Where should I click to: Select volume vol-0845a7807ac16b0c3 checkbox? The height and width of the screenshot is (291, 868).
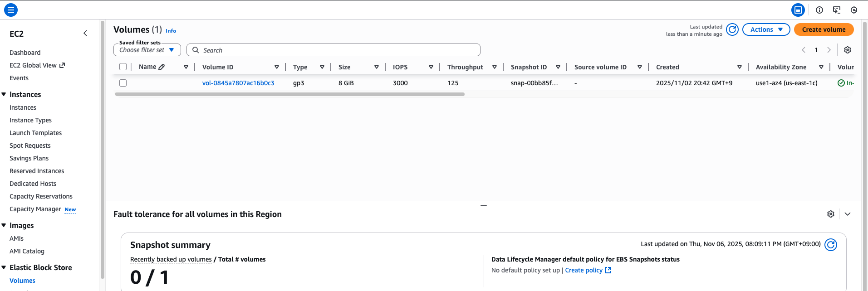click(123, 83)
